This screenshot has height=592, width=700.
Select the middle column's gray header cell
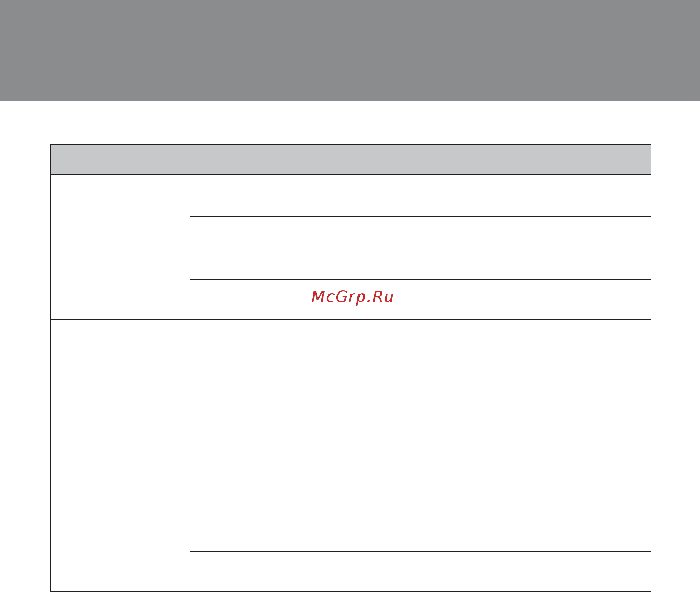pyautogui.click(x=311, y=160)
